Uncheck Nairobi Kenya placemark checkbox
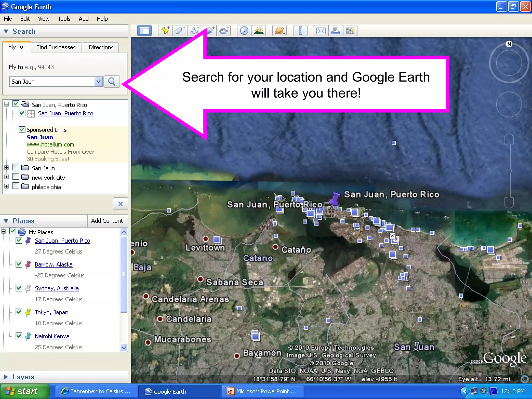This screenshot has height=399, width=532. tap(19, 336)
